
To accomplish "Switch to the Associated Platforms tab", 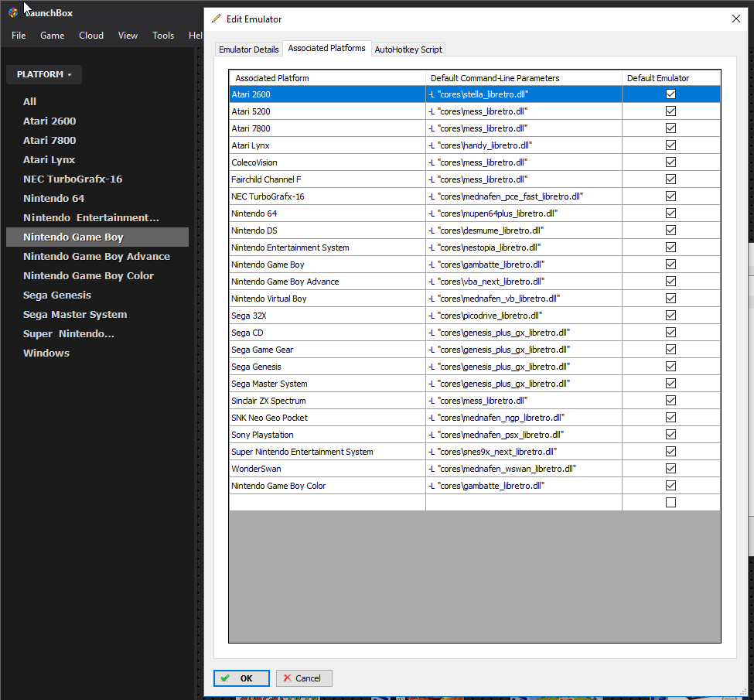I will pos(326,48).
